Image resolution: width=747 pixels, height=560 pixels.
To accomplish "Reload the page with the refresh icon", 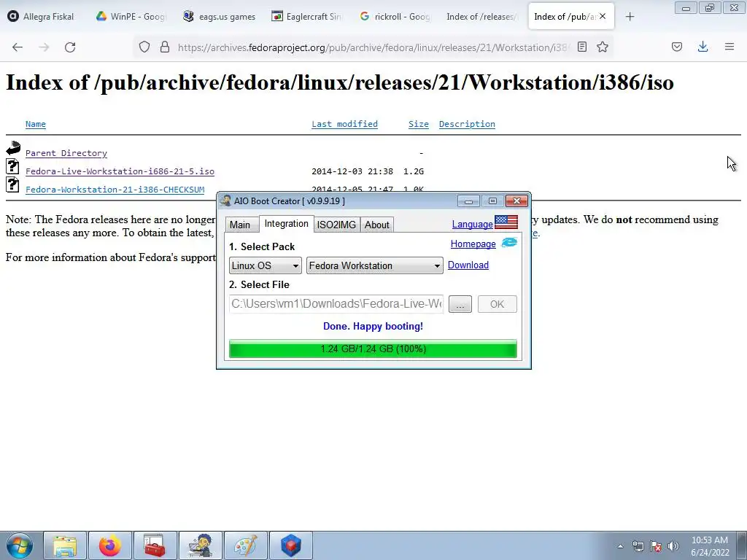I will 70,47.
